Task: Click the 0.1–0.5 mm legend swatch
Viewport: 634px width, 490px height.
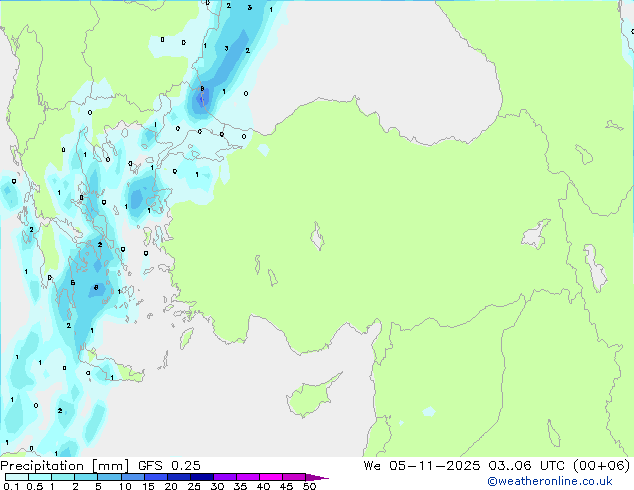Action: [x=17, y=477]
